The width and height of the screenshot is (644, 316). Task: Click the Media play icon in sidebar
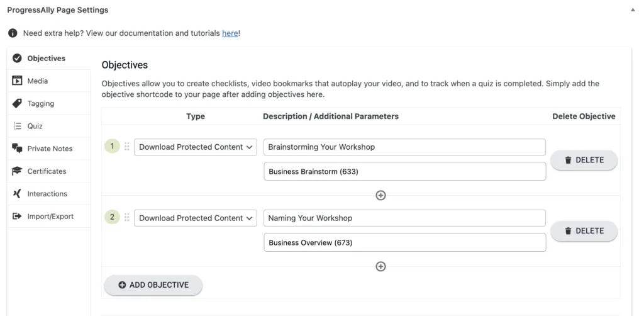(x=17, y=81)
